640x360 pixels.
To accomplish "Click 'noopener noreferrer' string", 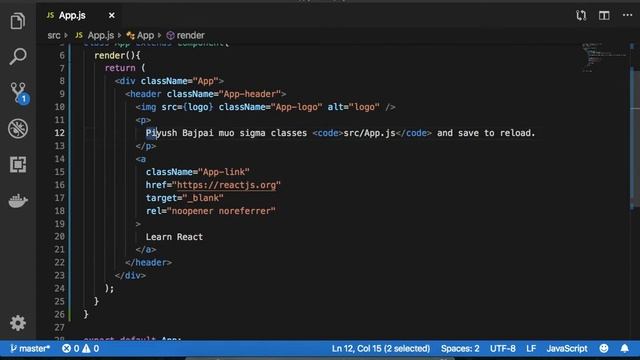I will tap(221, 211).
